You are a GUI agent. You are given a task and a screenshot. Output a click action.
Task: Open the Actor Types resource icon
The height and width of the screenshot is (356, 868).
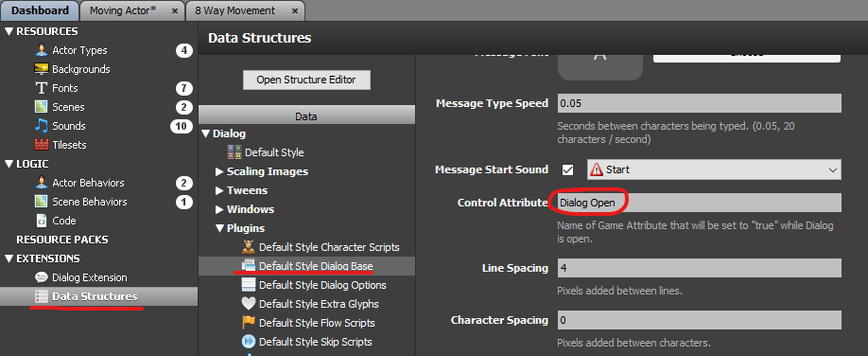[42, 50]
